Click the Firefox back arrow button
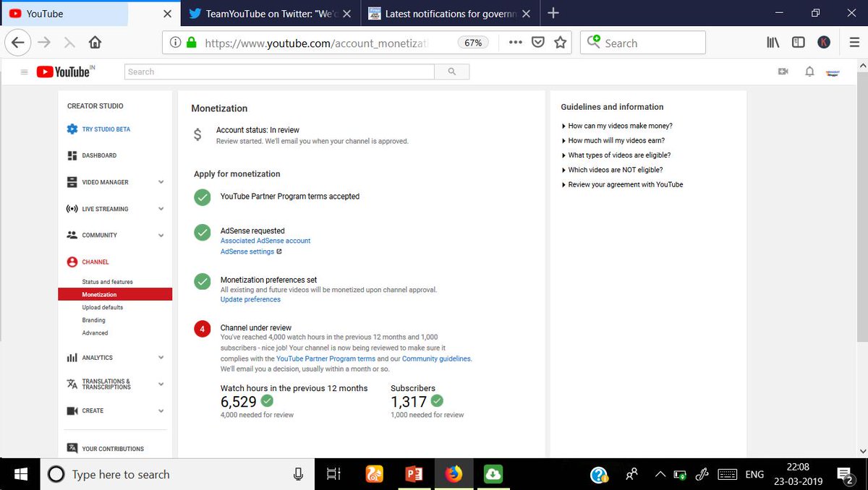 (x=18, y=43)
